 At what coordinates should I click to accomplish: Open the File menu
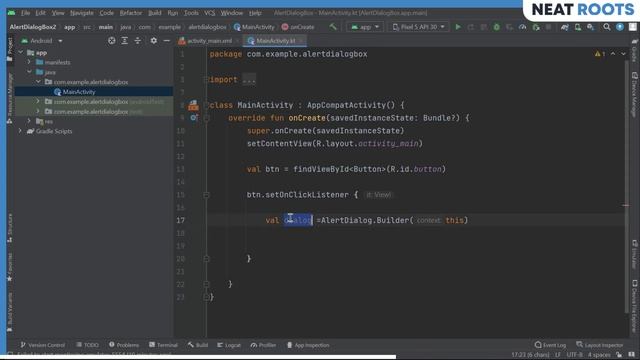point(25,13)
